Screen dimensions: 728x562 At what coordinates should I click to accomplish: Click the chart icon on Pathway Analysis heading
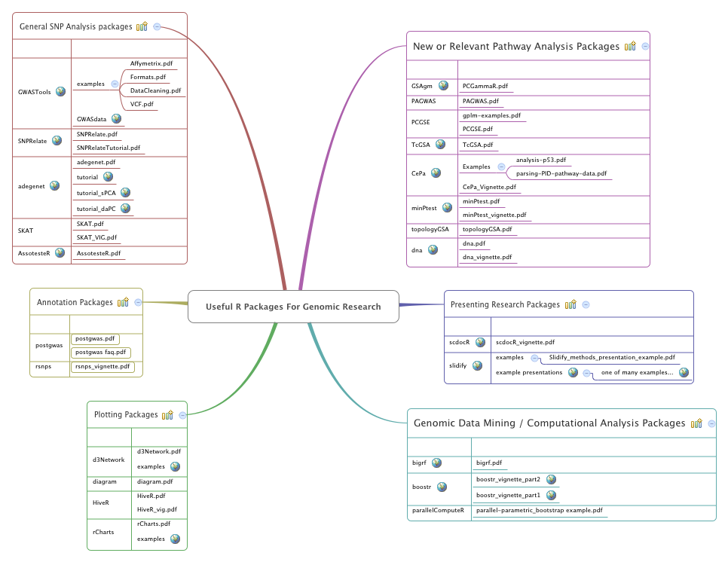click(x=631, y=45)
